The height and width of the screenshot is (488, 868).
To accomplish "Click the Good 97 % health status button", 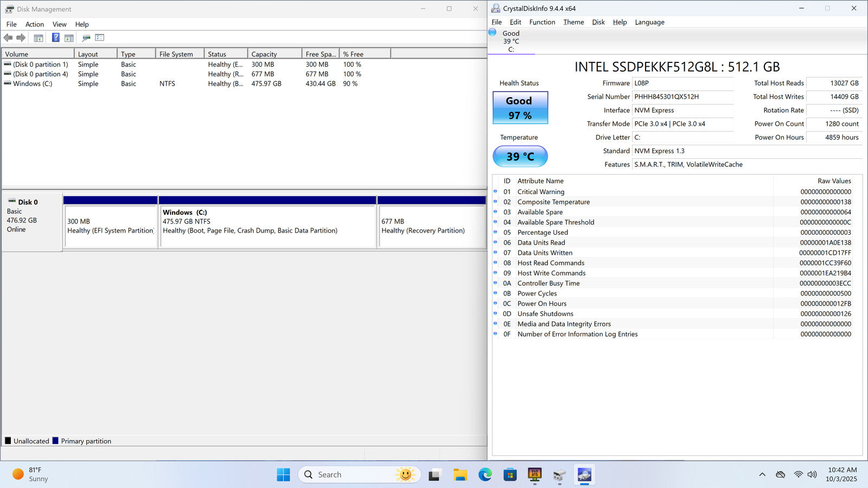I will 520,108.
